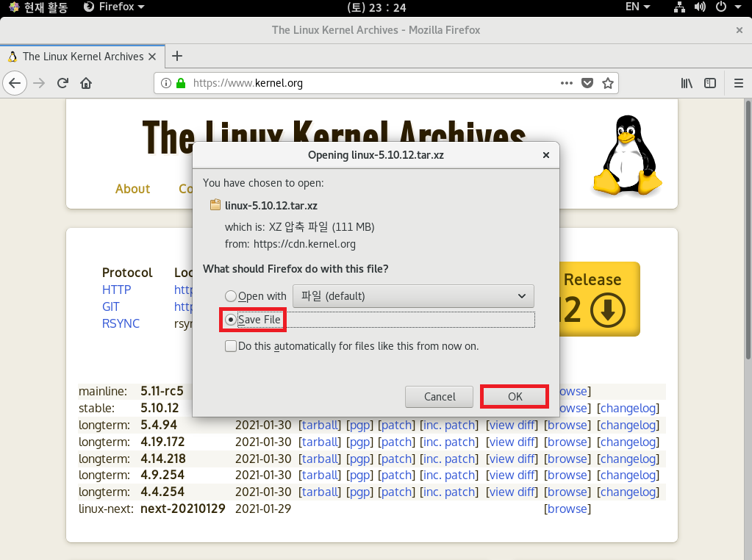Open the Firefox application menu in the top bar
Image resolution: width=752 pixels, height=560 pixels.
tap(114, 7)
